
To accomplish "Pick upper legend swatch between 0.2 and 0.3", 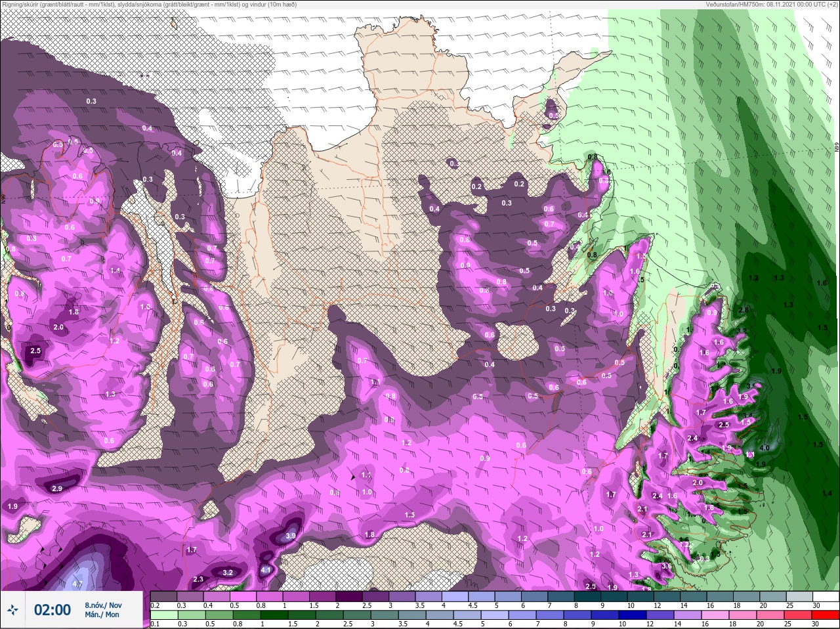I will [164, 596].
